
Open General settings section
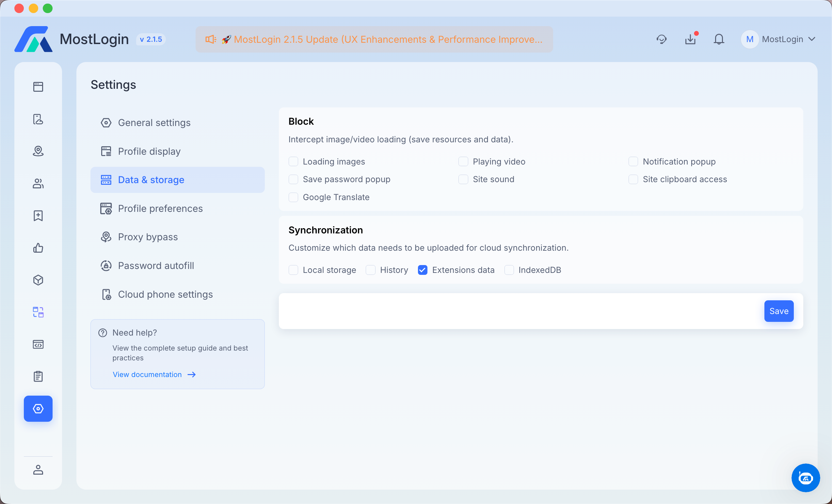178,122
